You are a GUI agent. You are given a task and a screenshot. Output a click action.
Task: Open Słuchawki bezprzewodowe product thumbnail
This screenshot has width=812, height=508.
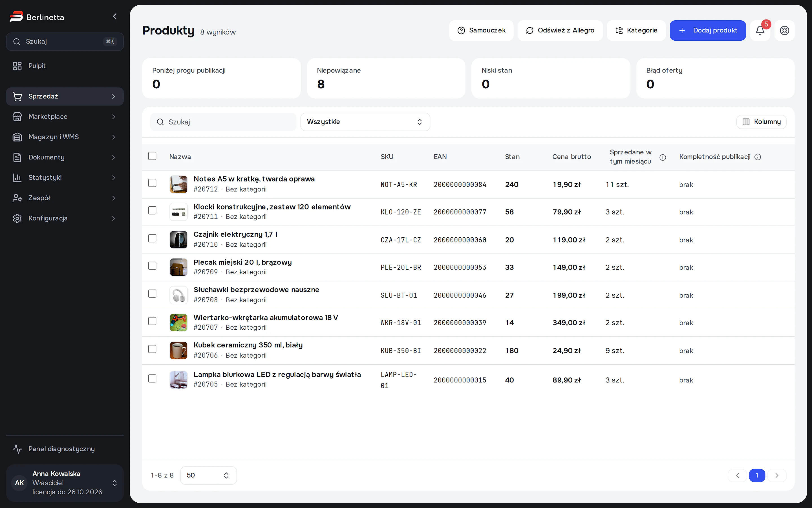pyautogui.click(x=178, y=295)
